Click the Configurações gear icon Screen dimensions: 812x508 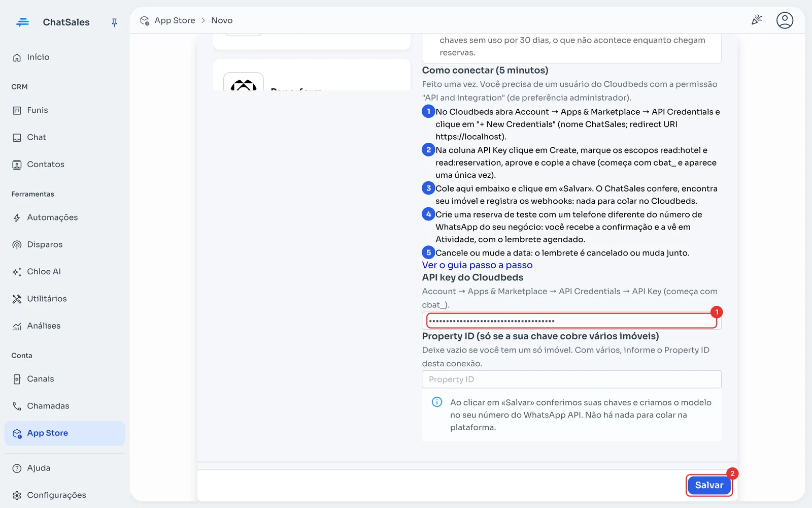17,495
